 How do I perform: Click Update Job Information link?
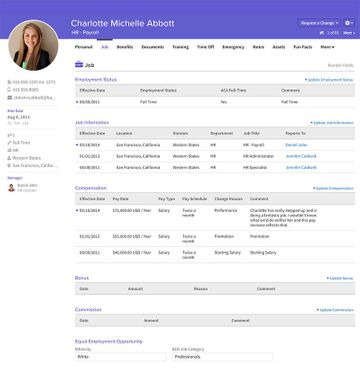point(332,123)
